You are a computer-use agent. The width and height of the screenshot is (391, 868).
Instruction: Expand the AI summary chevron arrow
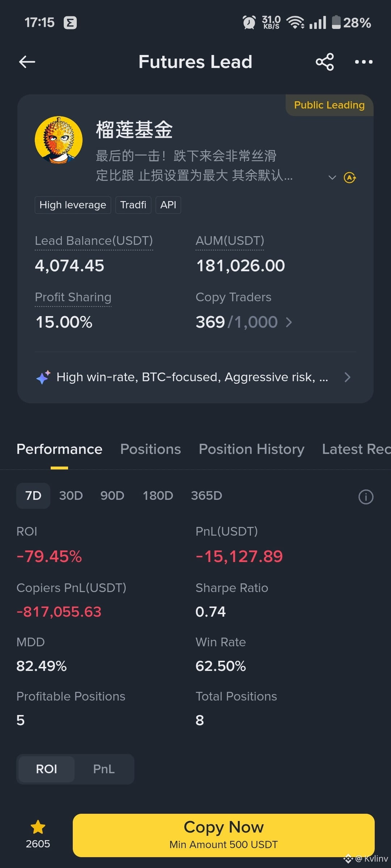point(348,377)
